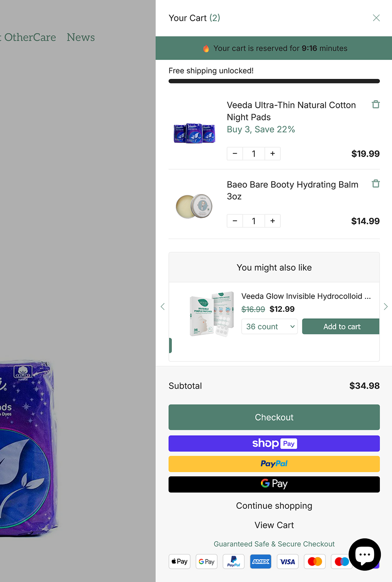Check out with Google Pay

click(x=274, y=484)
